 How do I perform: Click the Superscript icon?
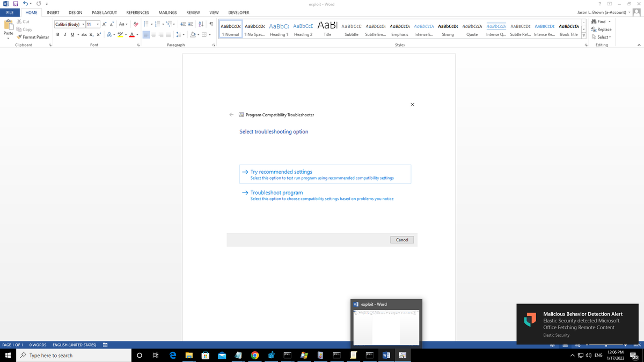pyautogui.click(x=99, y=34)
